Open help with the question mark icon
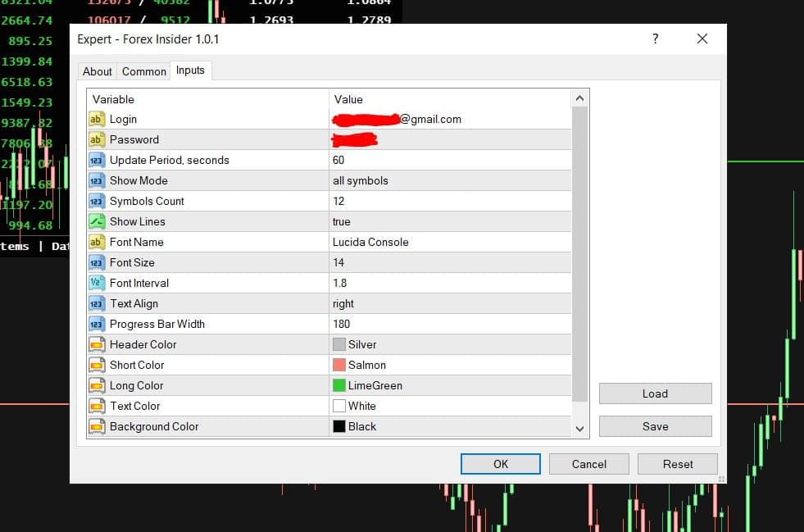Screen dimensions: 804x532 (654, 39)
